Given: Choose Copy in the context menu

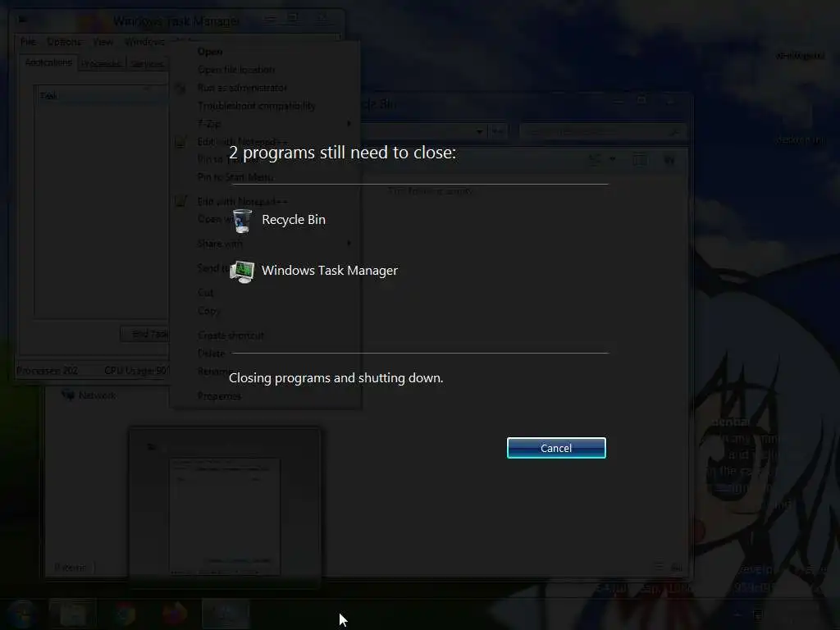Looking at the screenshot, I should click(x=209, y=311).
